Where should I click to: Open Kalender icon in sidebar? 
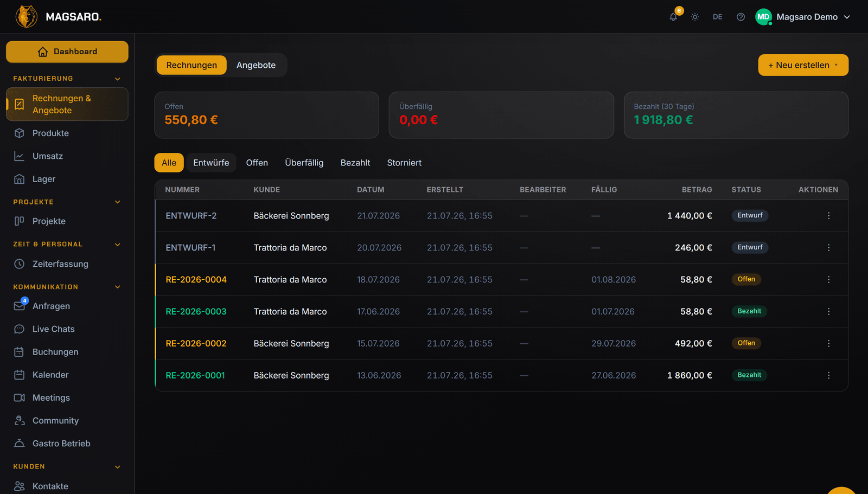tap(20, 375)
